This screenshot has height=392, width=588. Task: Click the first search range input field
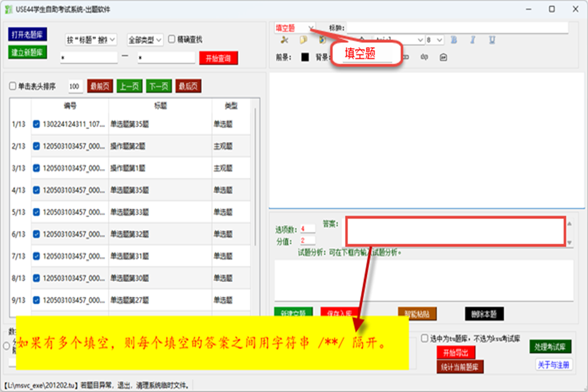[89, 58]
